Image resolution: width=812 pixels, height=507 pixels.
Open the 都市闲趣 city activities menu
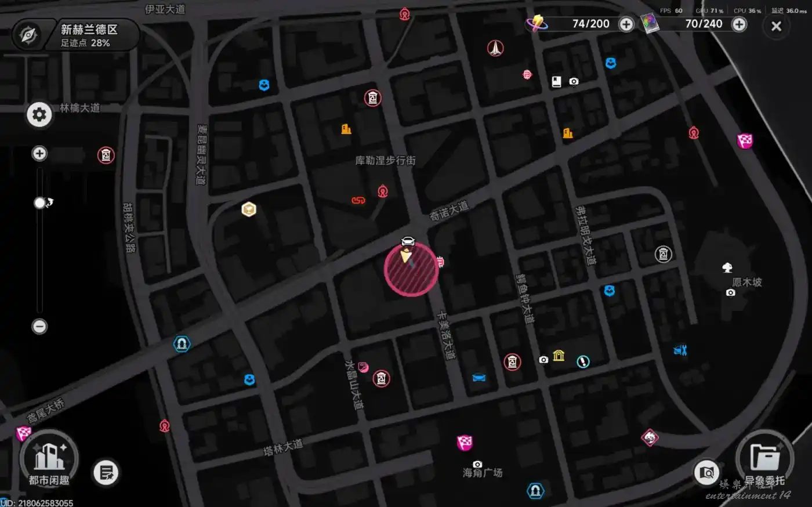(49, 459)
